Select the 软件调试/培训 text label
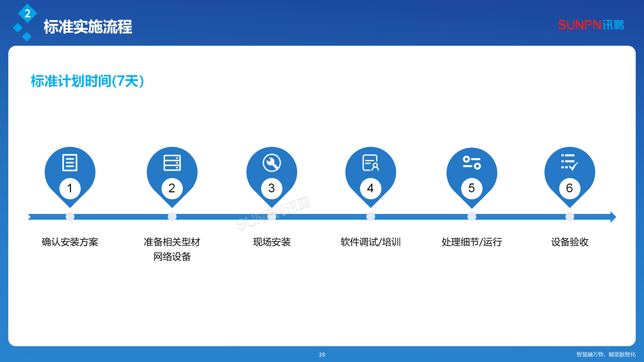The height and width of the screenshot is (362, 644). (370, 242)
